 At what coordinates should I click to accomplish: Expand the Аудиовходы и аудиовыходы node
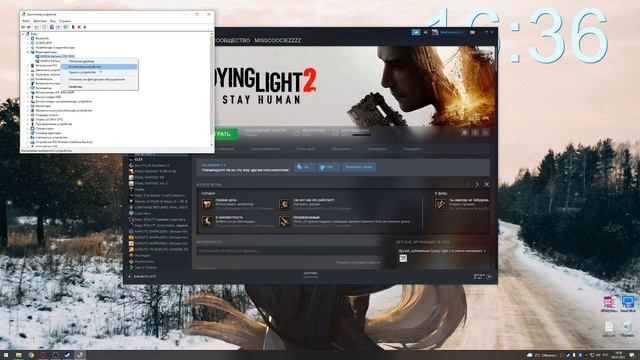pyautogui.click(x=28, y=48)
